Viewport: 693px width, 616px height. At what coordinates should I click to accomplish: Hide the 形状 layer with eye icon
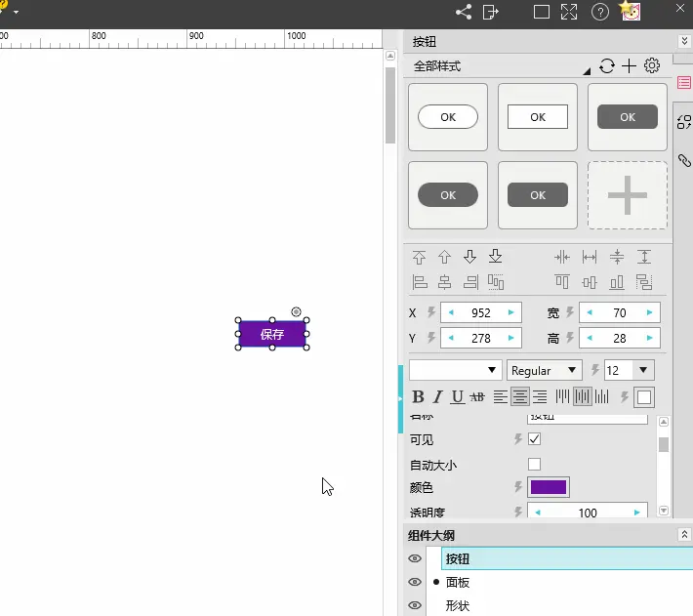pos(415,605)
